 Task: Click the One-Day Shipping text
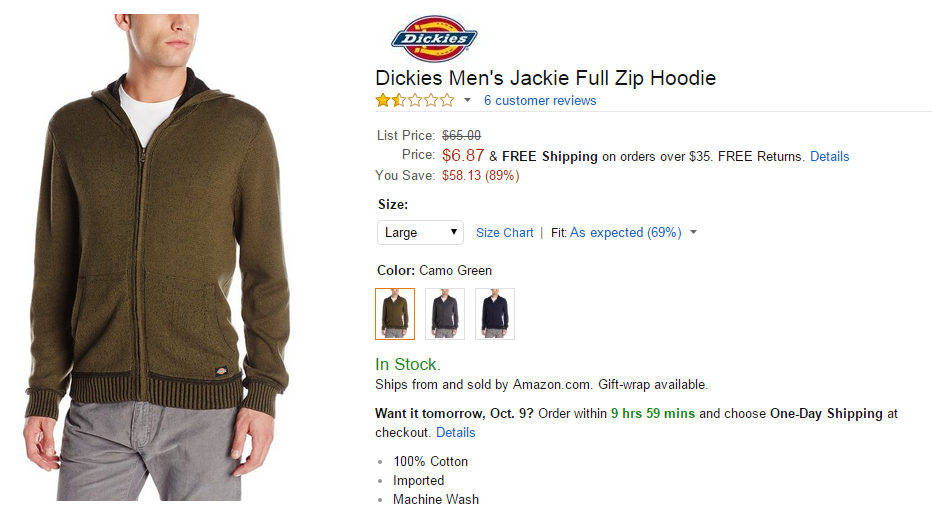(826, 414)
